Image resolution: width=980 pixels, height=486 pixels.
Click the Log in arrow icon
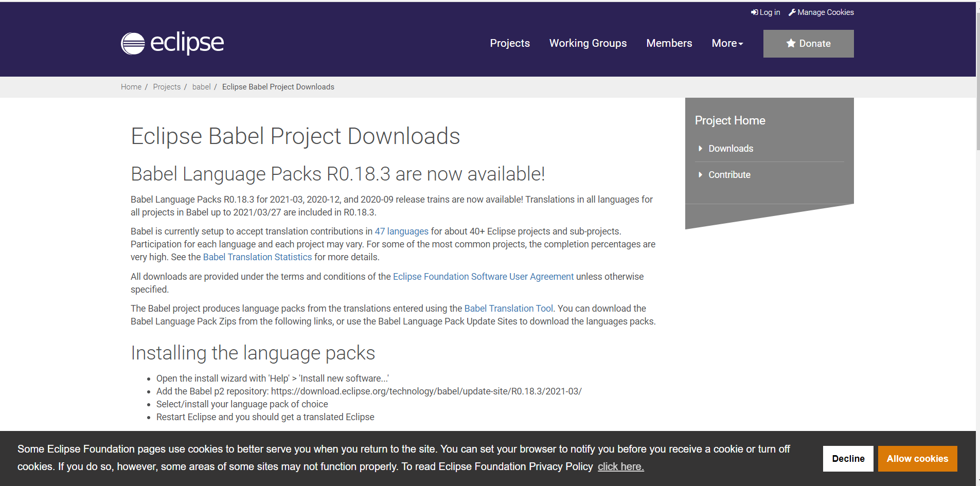pyautogui.click(x=754, y=12)
